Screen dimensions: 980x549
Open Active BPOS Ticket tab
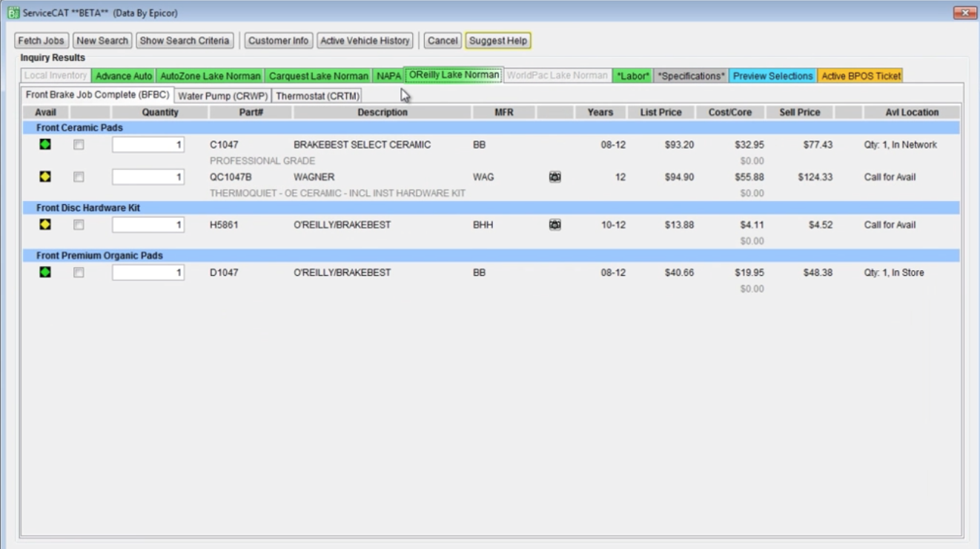(x=861, y=76)
